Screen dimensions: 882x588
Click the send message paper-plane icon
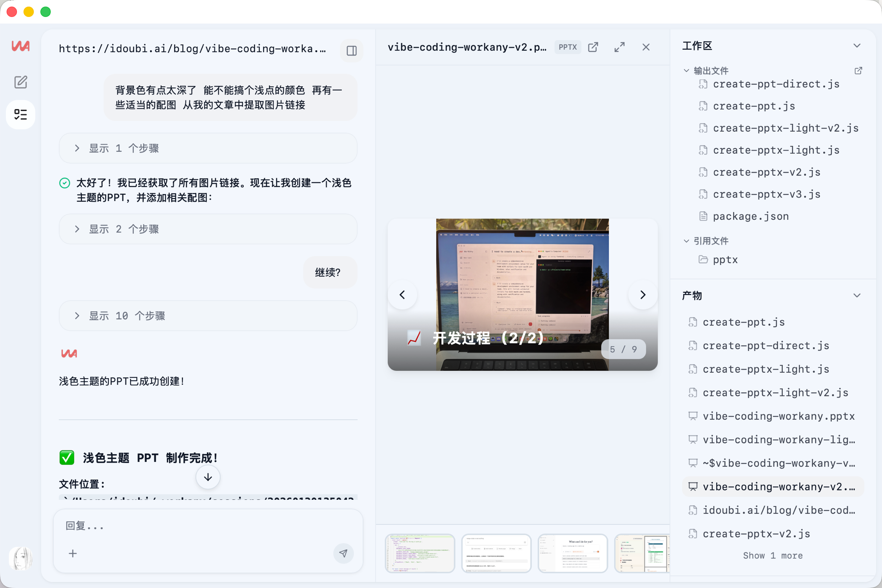click(x=343, y=553)
